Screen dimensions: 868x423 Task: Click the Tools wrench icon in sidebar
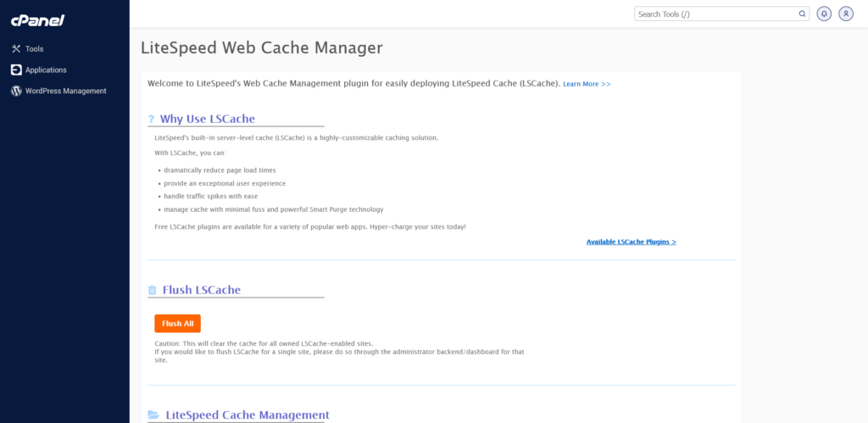16,49
